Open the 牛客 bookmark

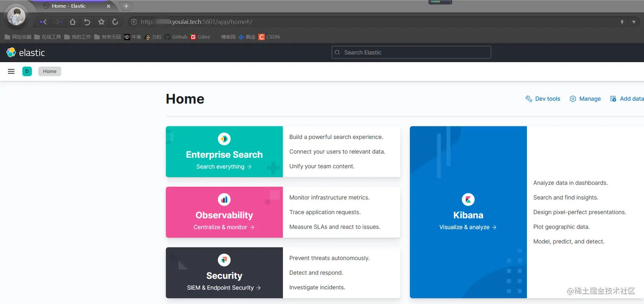(133, 37)
